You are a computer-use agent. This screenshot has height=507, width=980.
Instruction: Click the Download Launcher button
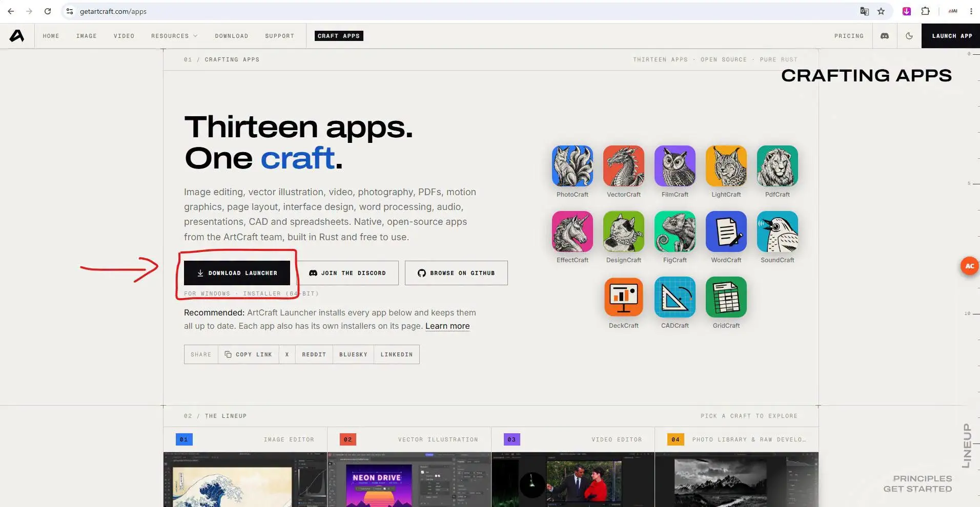tap(237, 273)
